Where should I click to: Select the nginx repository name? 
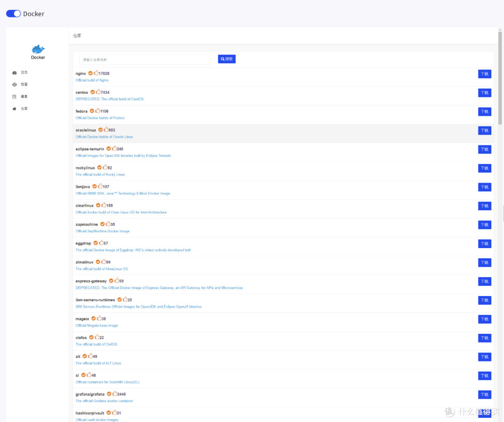(81, 74)
